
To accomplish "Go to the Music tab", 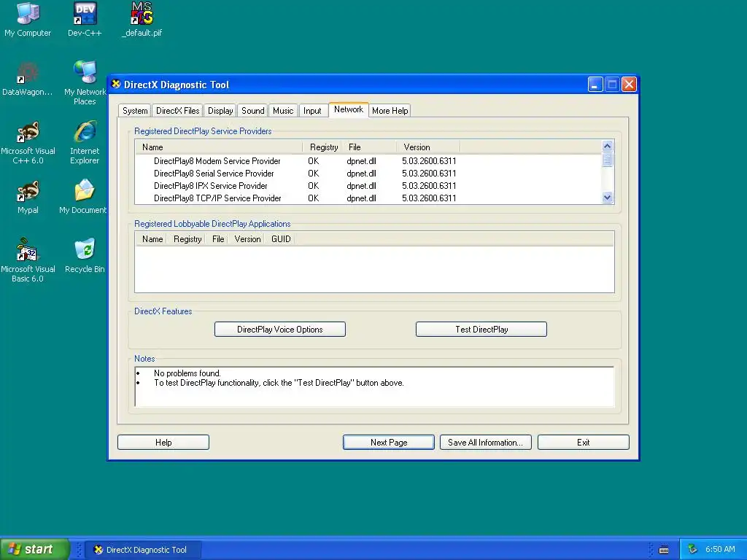I will point(283,111).
